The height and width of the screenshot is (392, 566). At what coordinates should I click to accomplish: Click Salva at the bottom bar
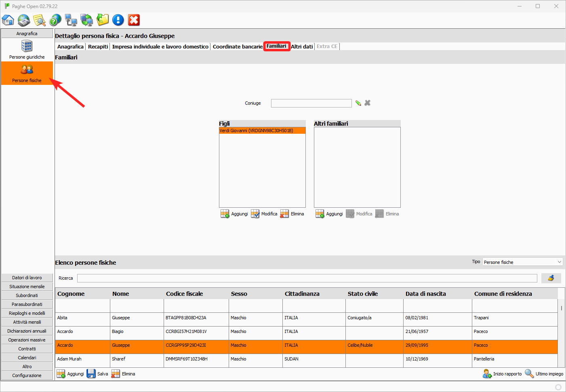point(97,374)
